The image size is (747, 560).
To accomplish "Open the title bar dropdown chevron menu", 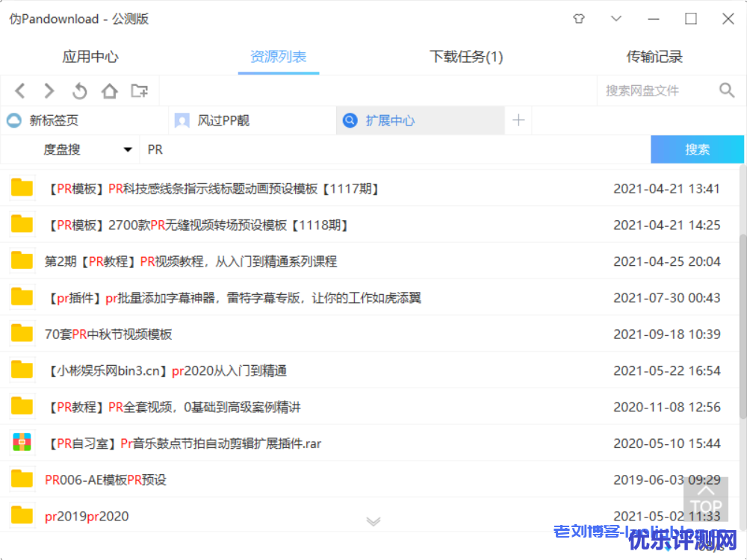I will tap(616, 19).
